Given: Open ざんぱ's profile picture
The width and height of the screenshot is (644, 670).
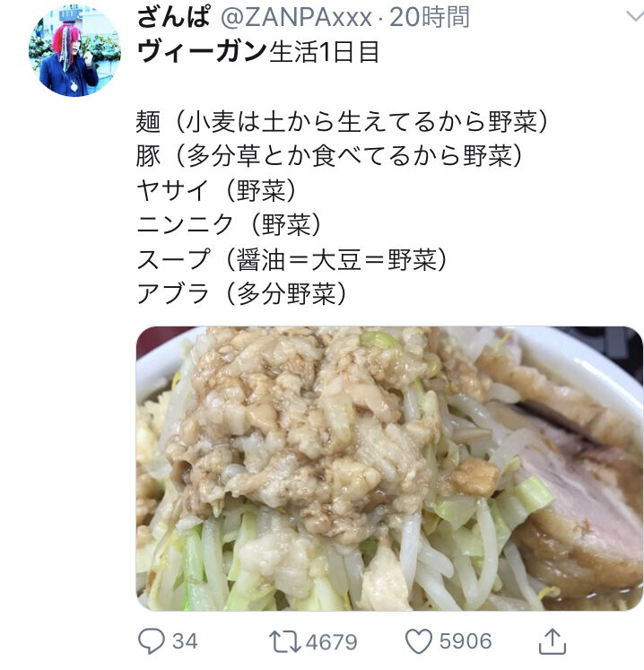Looking at the screenshot, I should pyautogui.click(x=74, y=50).
